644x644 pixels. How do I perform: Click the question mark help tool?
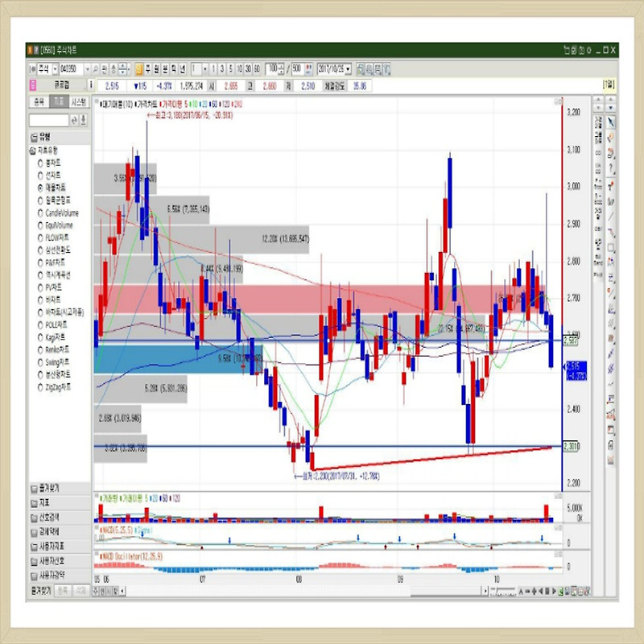pos(611,169)
